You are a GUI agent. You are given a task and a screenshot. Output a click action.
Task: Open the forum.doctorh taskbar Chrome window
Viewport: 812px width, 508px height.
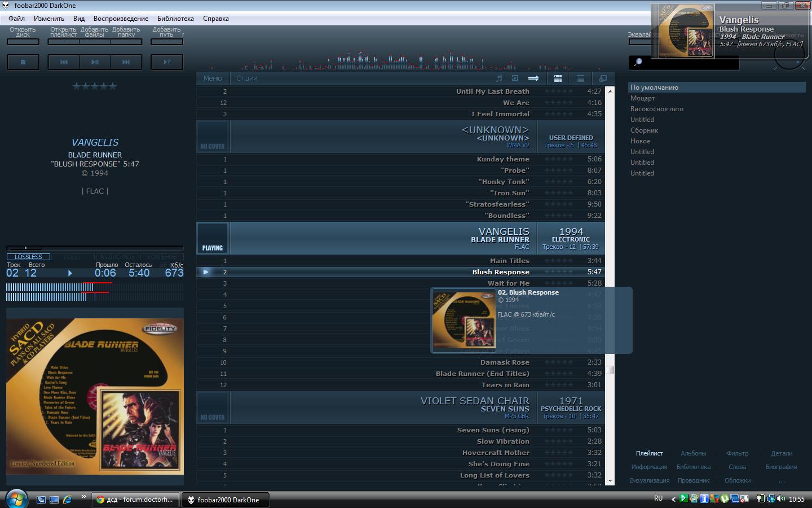coord(135,500)
